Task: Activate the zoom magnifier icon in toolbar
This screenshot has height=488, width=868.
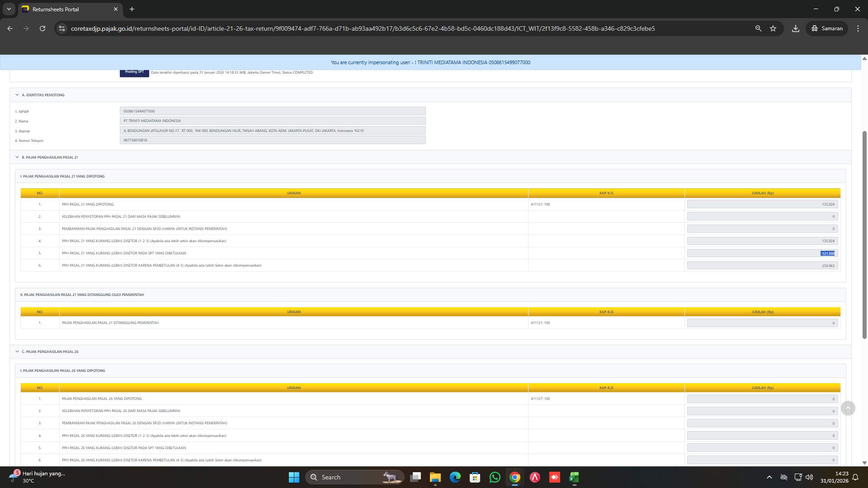Action: [758, 28]
